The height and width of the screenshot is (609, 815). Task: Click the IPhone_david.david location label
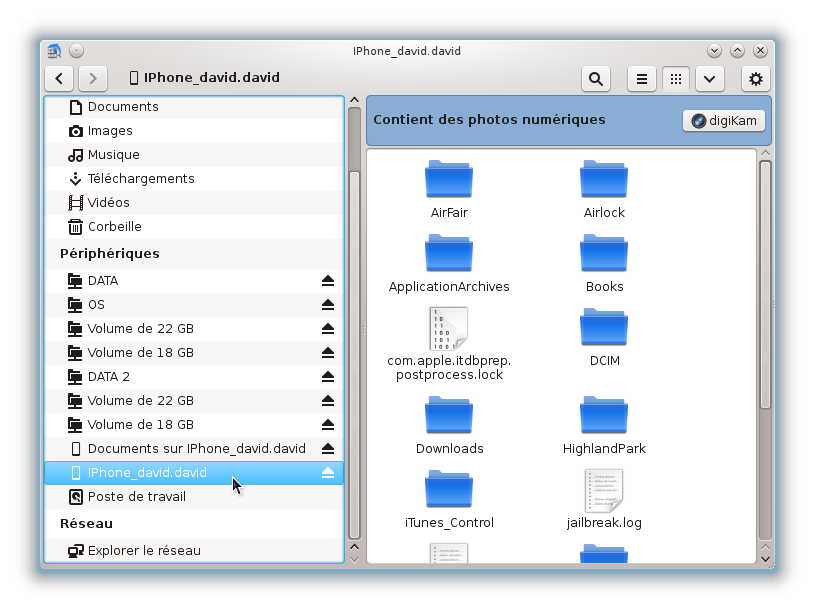(x=205, y=78)
